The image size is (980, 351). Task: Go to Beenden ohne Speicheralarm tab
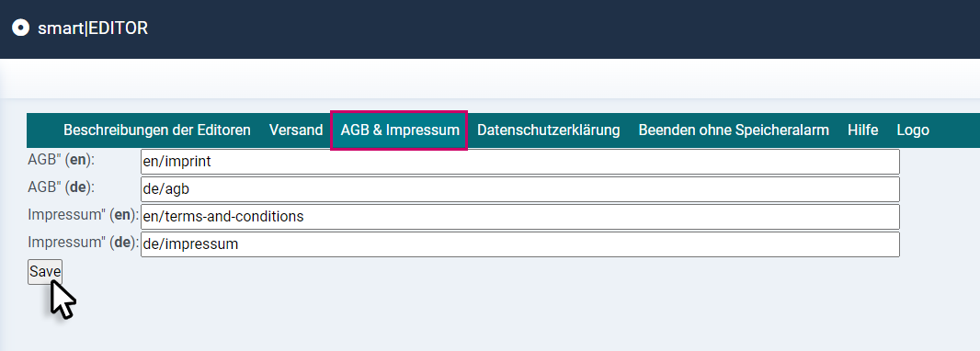point(733,130)
